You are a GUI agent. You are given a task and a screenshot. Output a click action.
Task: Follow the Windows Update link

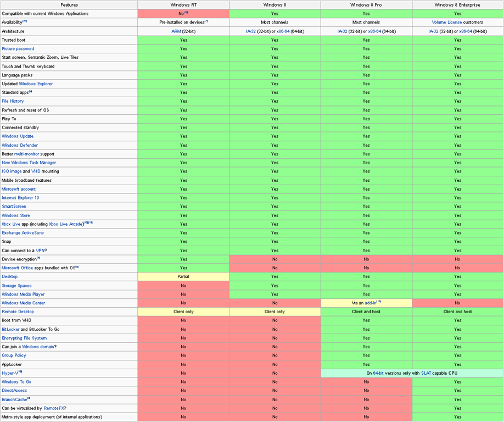18,136
